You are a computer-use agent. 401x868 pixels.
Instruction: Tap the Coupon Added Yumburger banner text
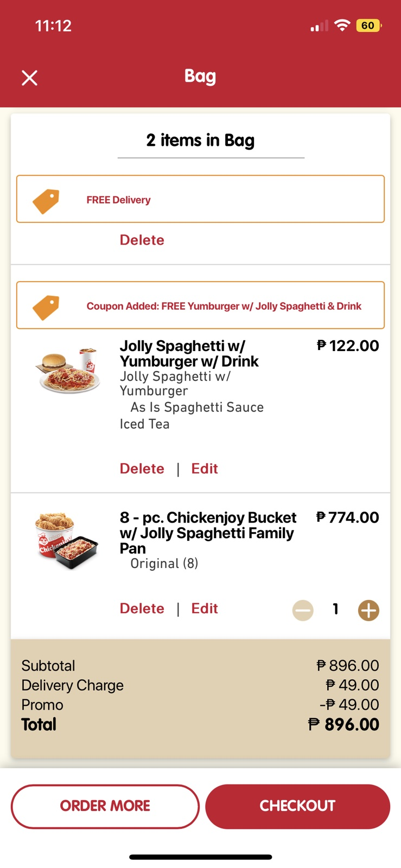click(224, 307)
